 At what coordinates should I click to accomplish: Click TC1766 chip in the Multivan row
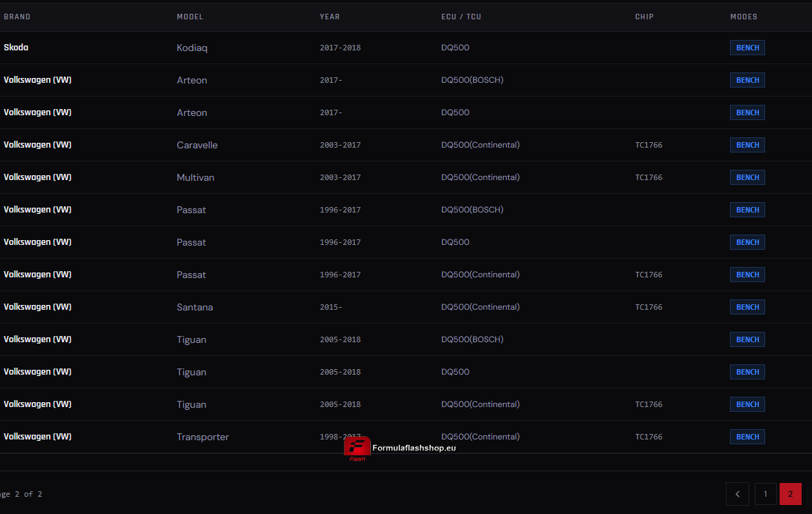point(649,177)
